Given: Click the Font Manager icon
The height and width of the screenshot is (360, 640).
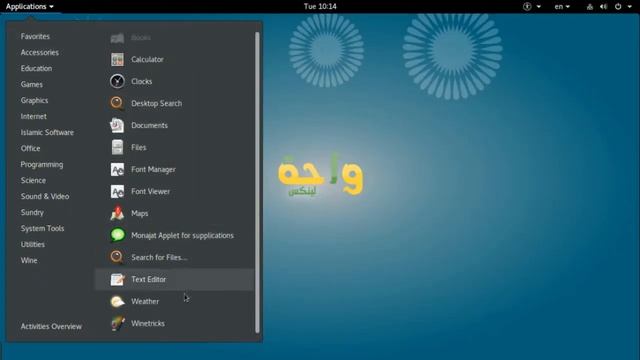Looking at the screenshot, I should pyautogui.click(x=118, y=169).
